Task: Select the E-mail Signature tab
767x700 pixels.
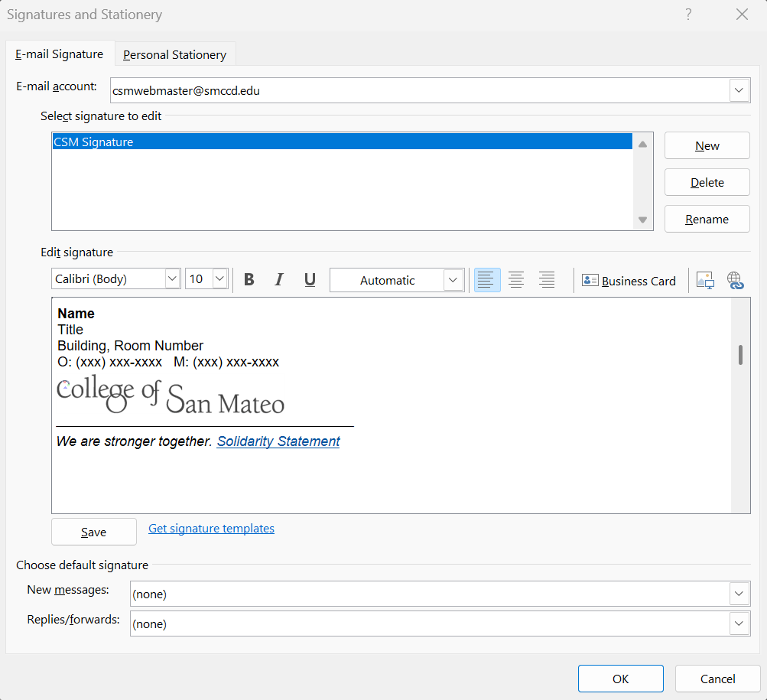Action: coord(60,54)
